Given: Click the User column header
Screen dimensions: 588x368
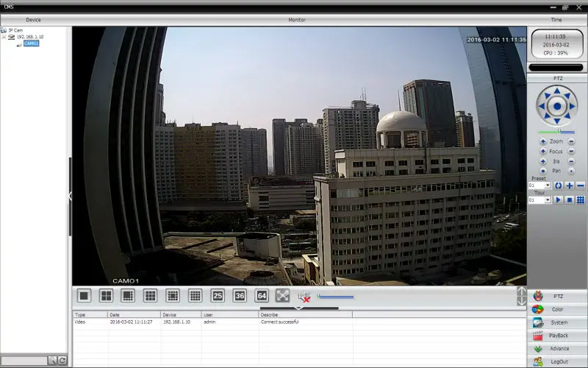Looking at the screenshot, I should tap(230, 315).
